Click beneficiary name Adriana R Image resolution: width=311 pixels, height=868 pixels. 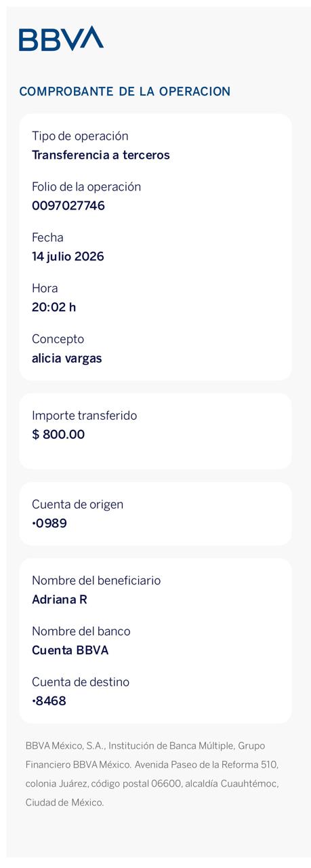pos(60,599)
